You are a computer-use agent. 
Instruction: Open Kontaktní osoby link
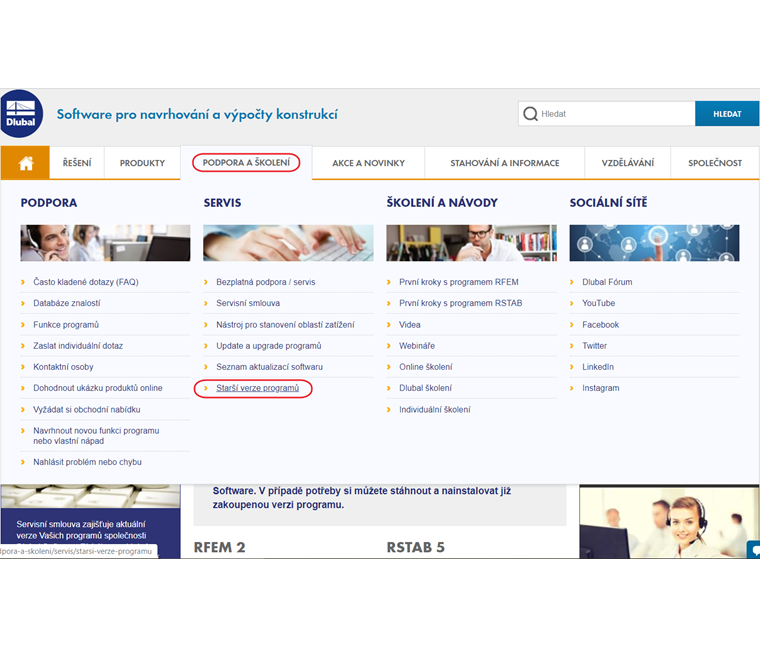(63, 367)
